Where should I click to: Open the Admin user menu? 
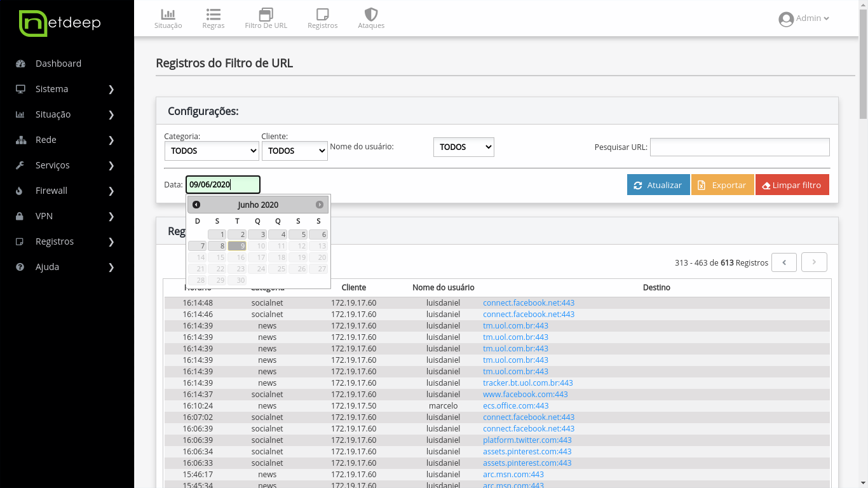point(804,18)
